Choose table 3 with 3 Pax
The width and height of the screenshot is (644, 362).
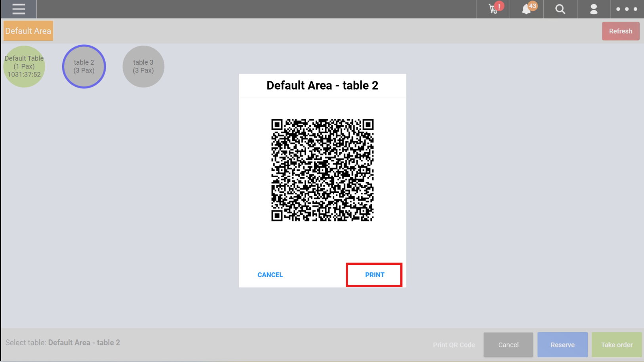(x=143, y=67)
